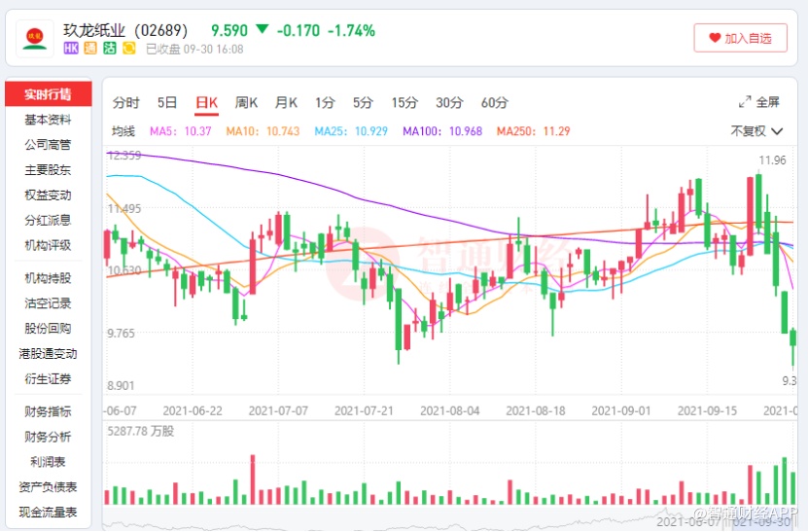Screen dimensions: 808x532
Task: Click the fullscreen arrows icon
Action: [746, 102]
